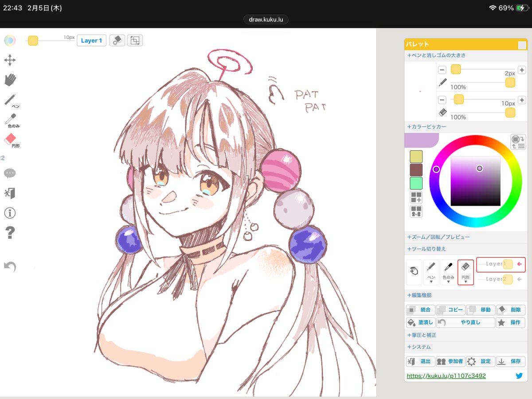Select Layer2 in the palette layer list
Viewport: 532px width, 399px height.
(501, 279)
